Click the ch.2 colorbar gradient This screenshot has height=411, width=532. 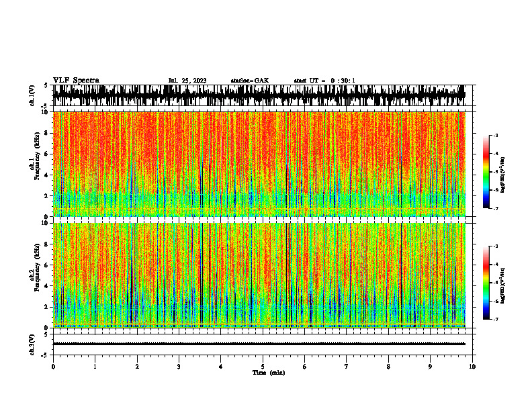[486, 283]
